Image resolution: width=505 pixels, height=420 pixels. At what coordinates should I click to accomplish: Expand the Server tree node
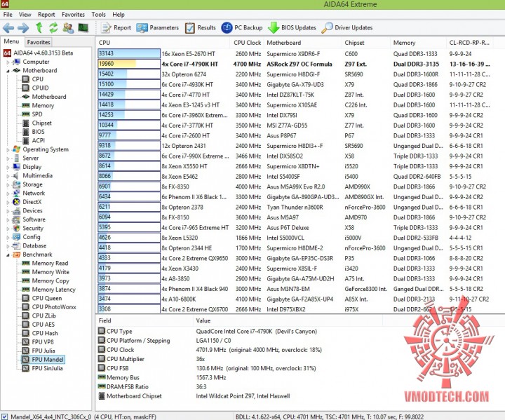pyautogui.click(x=8, y=158)
